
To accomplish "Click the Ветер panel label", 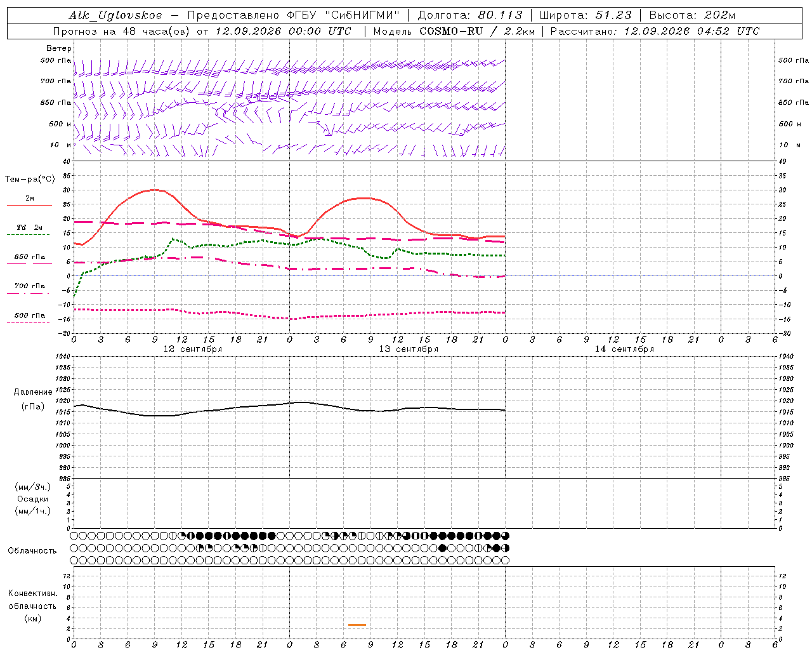I will coord(59,48).
